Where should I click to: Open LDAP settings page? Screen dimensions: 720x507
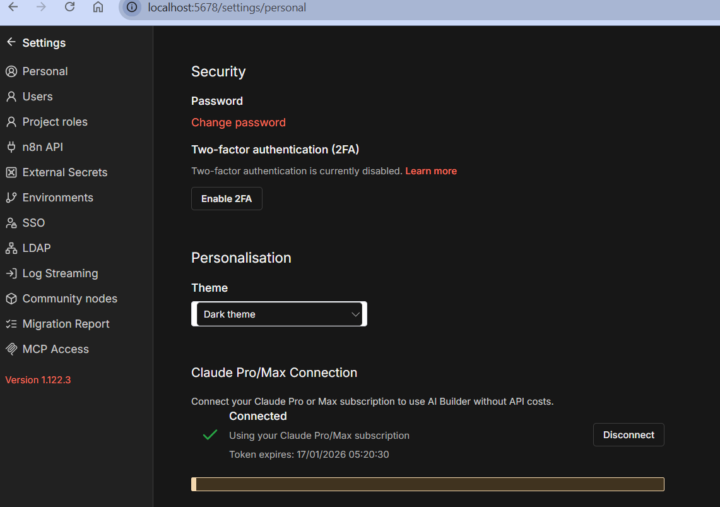point(36,248)
